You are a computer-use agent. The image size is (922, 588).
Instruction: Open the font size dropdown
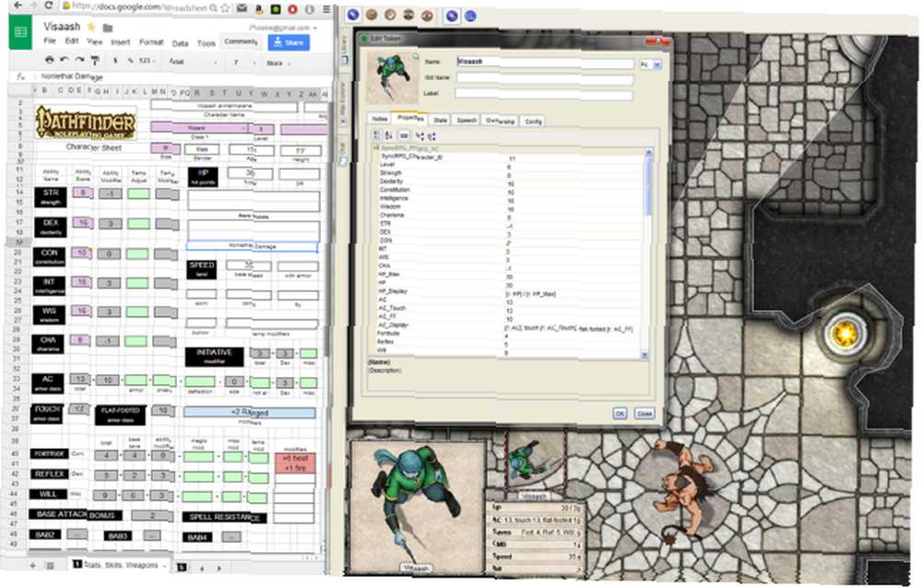[244, 63]
